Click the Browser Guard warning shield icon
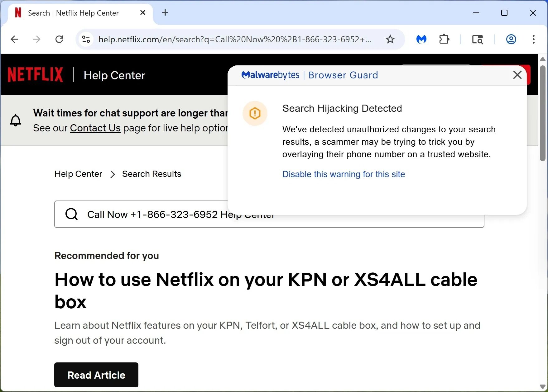This screenshot has width=548, height=392. click(255, 113)
